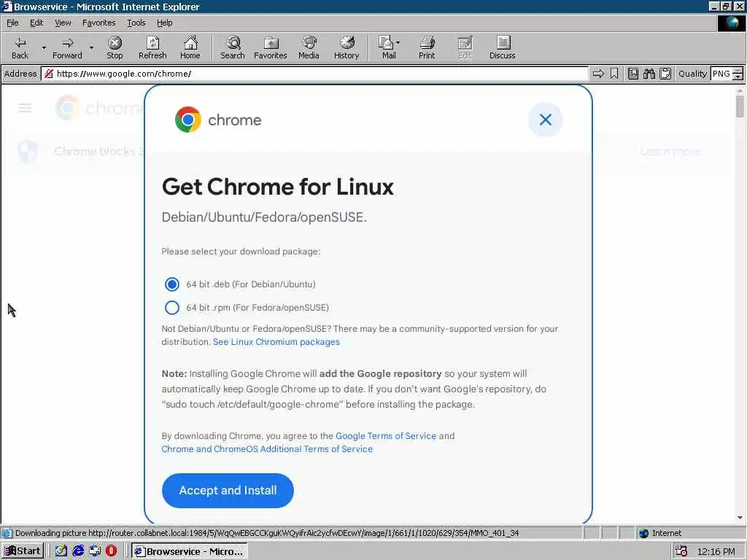Select 64 bit .rpm radio option
Viewport: 747px width, 560px height.
172,308
